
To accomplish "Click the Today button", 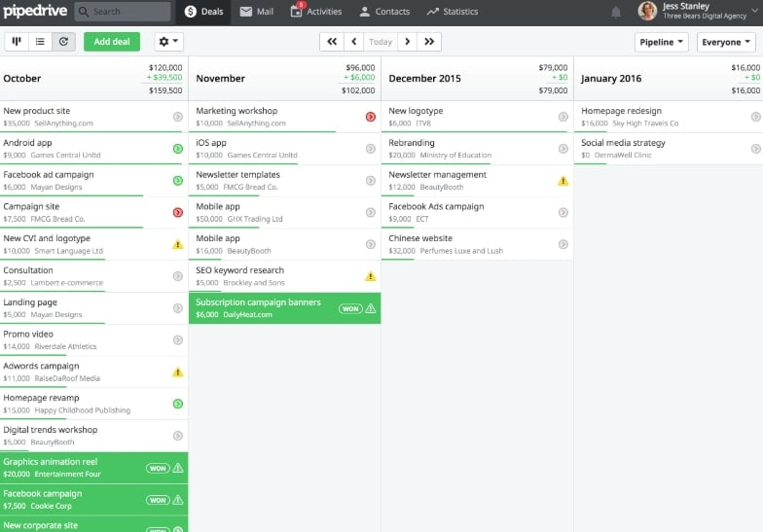I will click(x=381, y=42).
